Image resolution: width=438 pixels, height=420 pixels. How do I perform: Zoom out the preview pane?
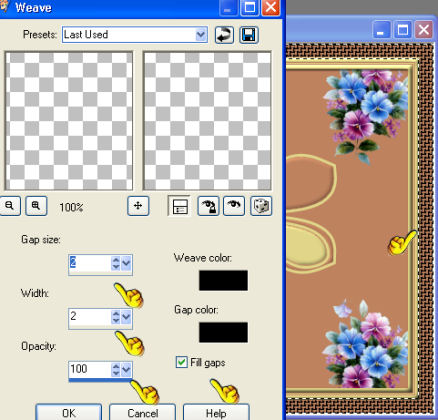point(10,206)
